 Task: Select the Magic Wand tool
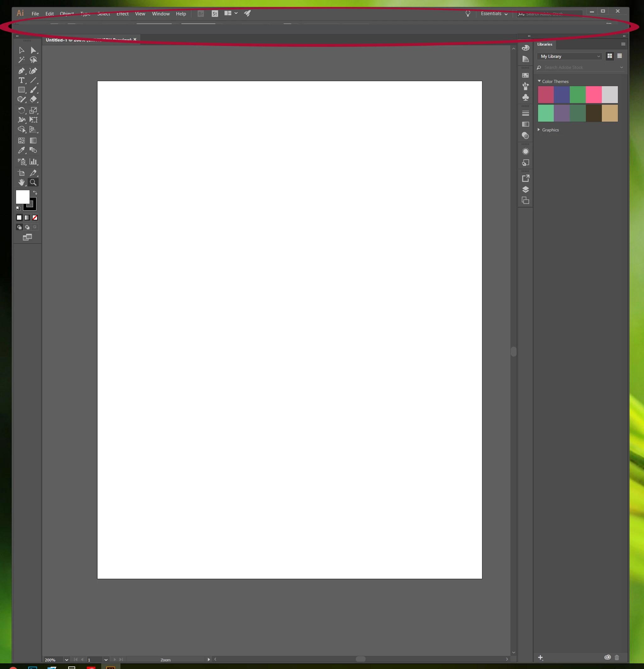coord(21,60)
